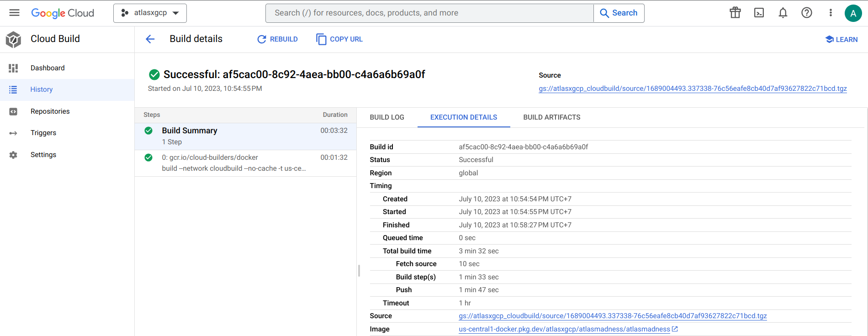The height and width of the screenshot is (336, 868).
Task: Open the main navigation hamburger menu
Action: click(14, 13)
